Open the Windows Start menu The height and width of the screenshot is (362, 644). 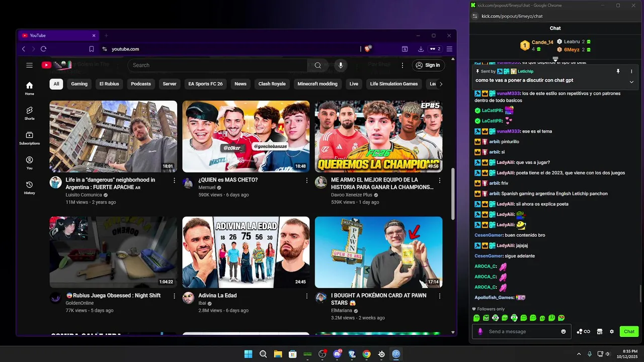click(x=248, y=354)
